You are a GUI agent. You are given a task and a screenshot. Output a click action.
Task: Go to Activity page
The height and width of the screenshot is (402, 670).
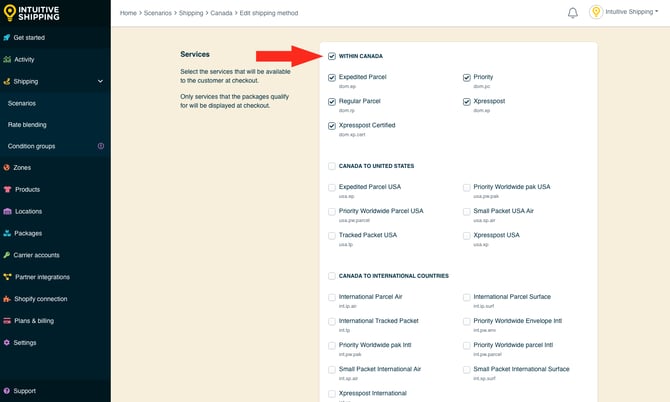[24, 59]
